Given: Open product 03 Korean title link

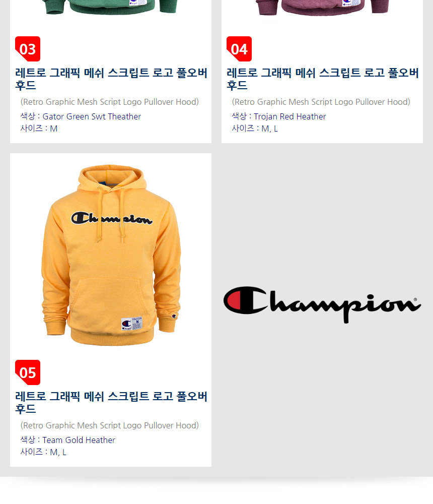Looking at the screenshot, I should click(x=111, y=79).
